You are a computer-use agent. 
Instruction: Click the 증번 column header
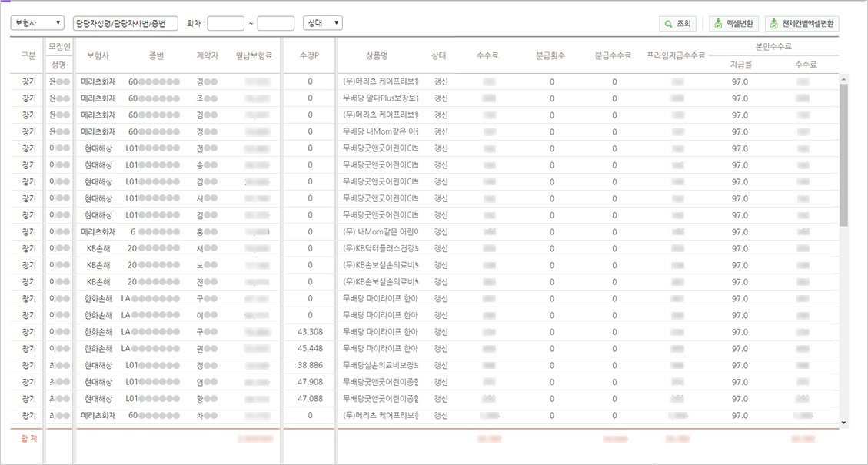(x=157, y=55)
